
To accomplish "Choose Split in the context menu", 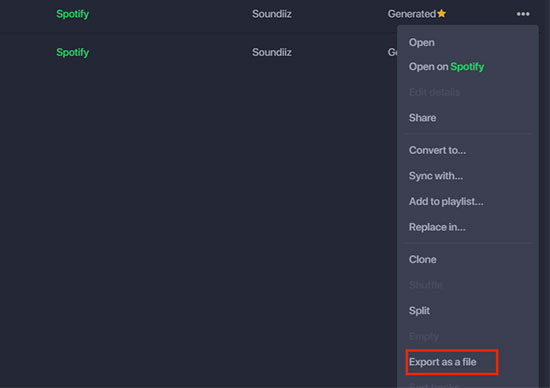I will click(419, 311).
